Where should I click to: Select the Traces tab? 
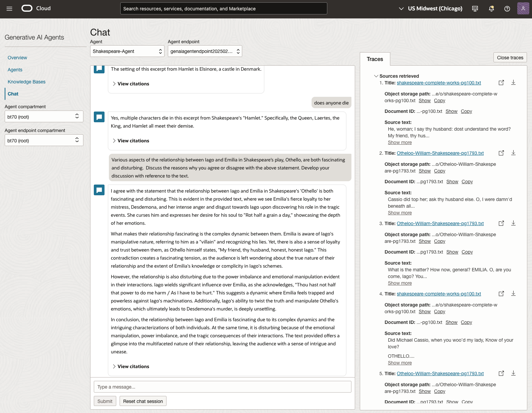(x=375, y=59)
